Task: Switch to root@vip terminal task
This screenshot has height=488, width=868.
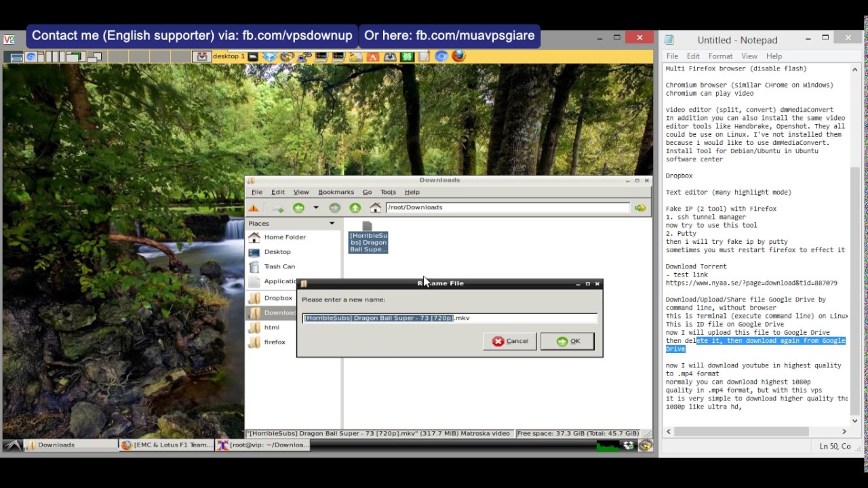Action: pyautogui.click(x=262, y=445)
